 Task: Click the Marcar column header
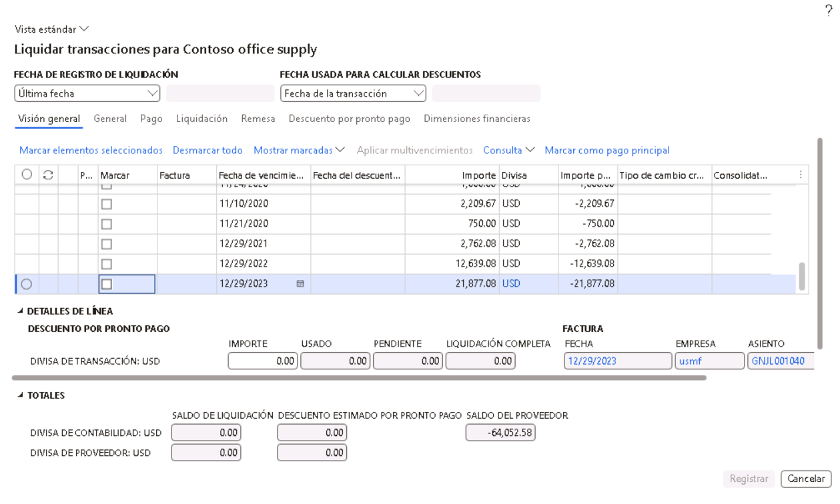(x=127, y=175)
